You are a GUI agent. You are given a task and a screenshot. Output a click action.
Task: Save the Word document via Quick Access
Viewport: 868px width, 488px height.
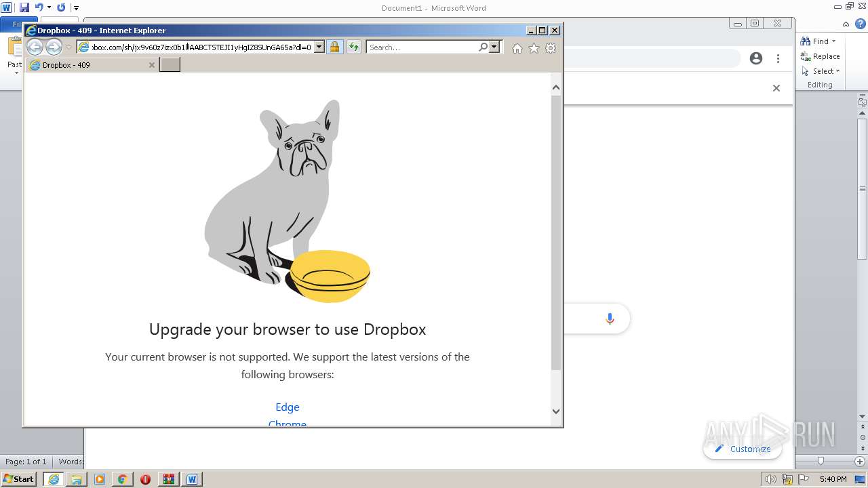pyautogui.click(x=24, y=7)
